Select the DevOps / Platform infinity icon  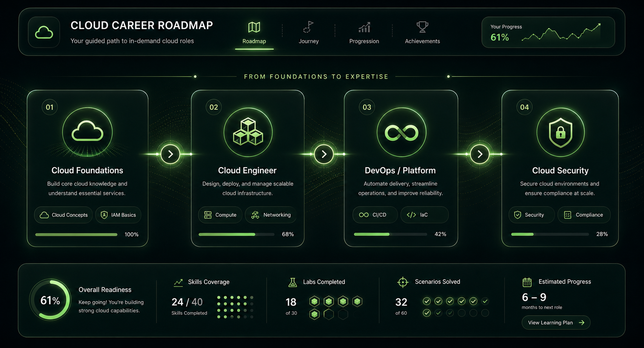[401, 132]
